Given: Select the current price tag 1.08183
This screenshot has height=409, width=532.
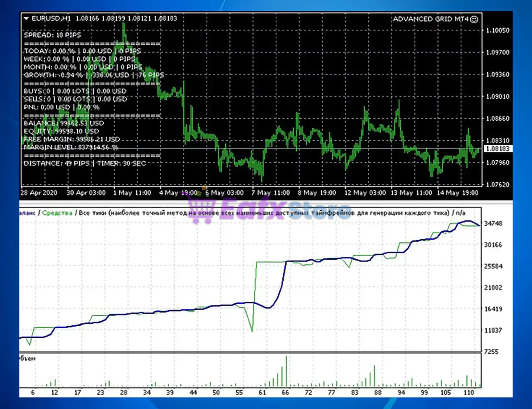Looking at the screenshot, I should pos(498,149).
